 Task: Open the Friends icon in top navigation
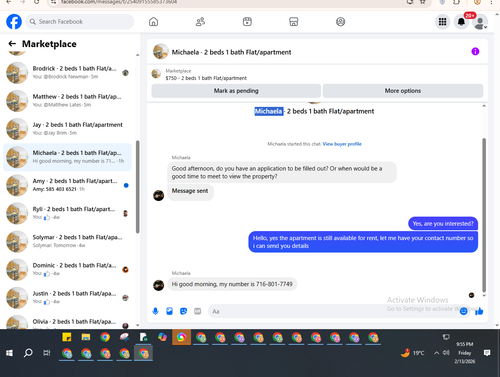(200, 22)
